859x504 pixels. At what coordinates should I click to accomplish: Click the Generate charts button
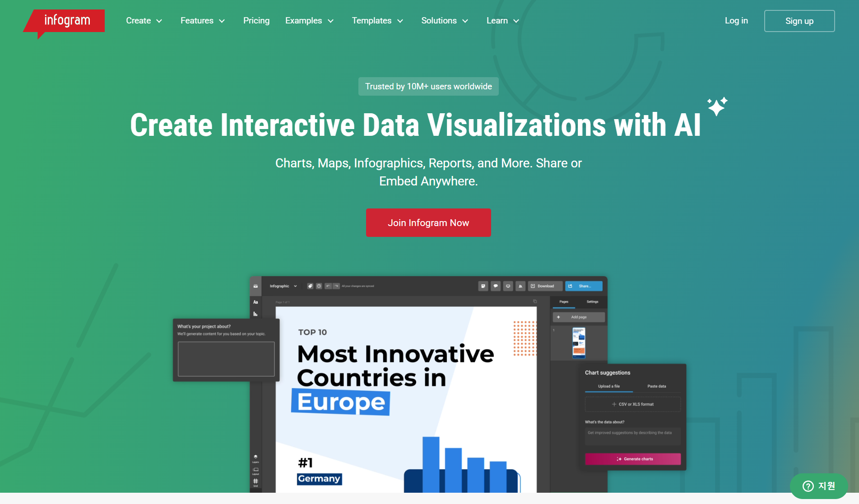pyautogui.click(x=633, y=459)
